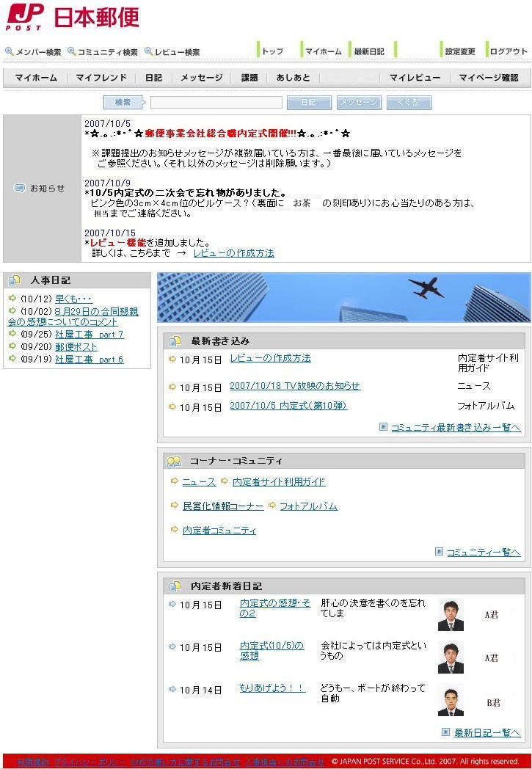Screen dimensions: 532x769
Task: Click arrow icon beside コミュニティ最新書き込み一覧へ
Action: (384, 426)
